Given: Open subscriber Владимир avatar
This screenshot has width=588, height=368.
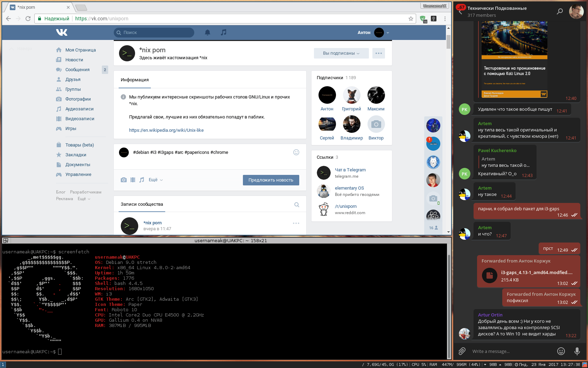Looking at the screenshot, I should tap(352, 124).
